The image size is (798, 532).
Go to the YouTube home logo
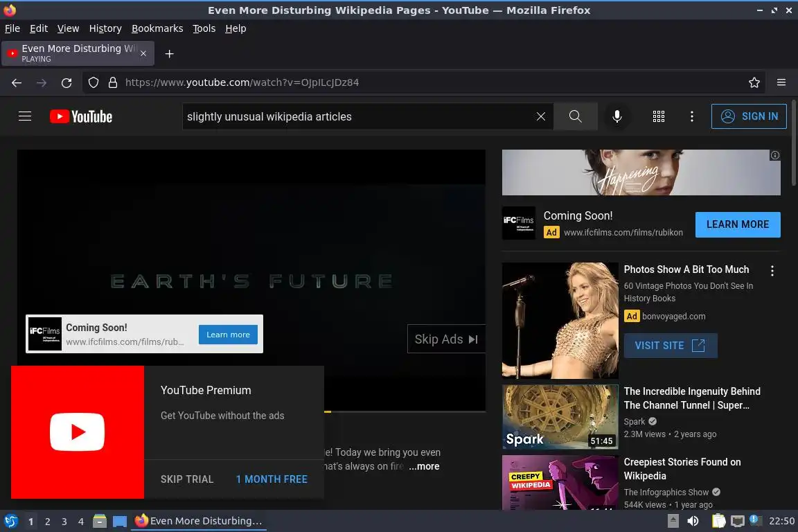[81, 116]
